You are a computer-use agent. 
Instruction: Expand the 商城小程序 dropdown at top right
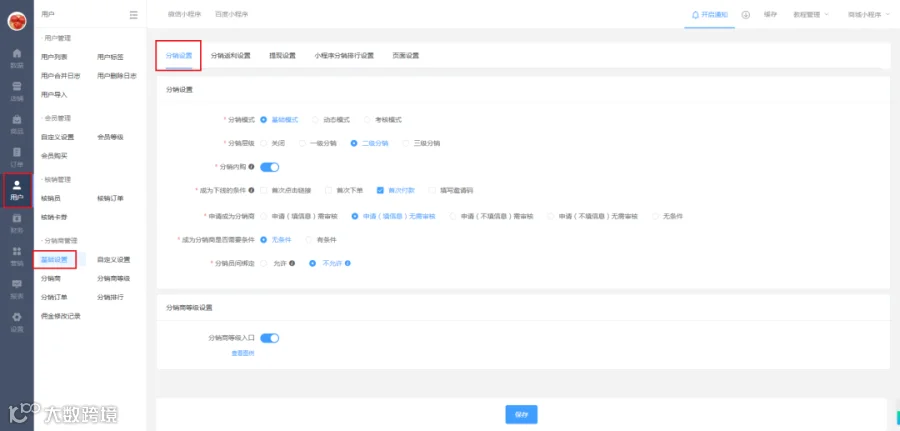(868, 15)
